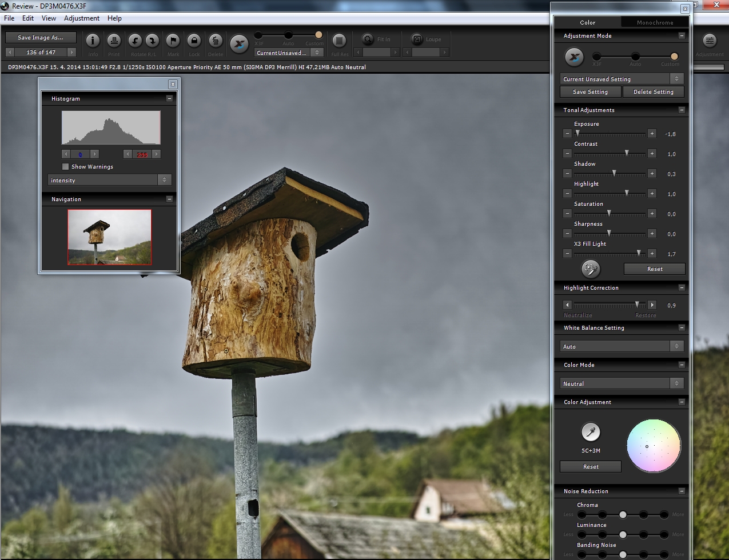Viewport: 729px width, 560px height.
Task: Delete image using trash icon
Action: point(215,41)
